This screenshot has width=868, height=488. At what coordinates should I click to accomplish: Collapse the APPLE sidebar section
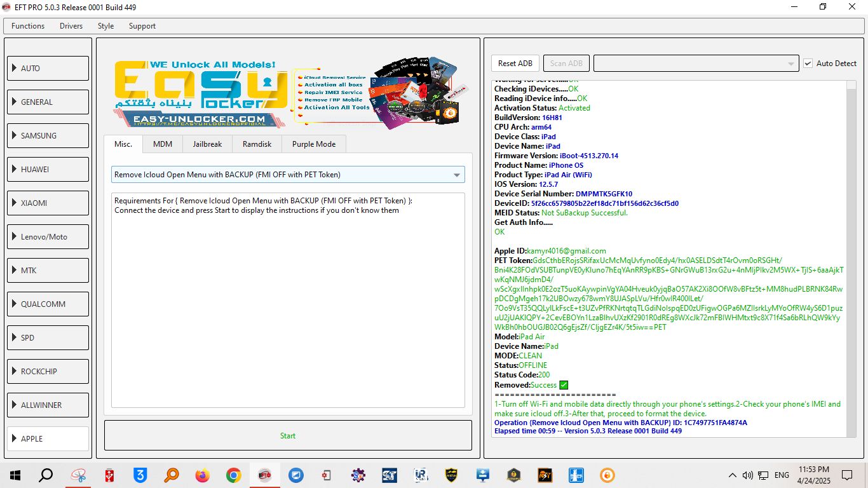click(48, 438)
